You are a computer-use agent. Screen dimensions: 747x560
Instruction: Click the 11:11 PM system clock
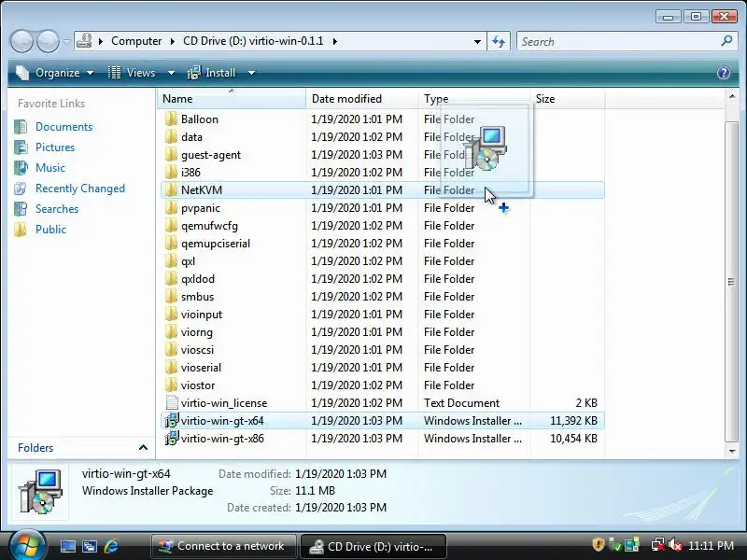coord(711,545)
